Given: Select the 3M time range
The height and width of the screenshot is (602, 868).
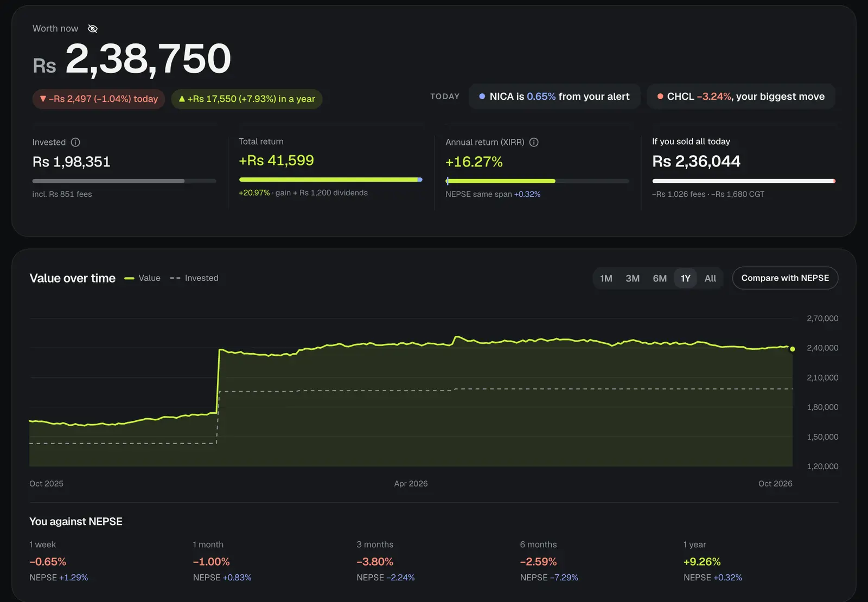Looking at the screenshot, I should coord(633,278).
